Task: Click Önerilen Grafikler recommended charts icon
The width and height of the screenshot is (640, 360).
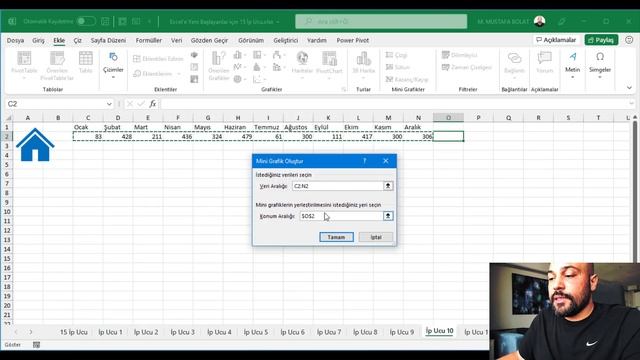Action: click(218, 66)
